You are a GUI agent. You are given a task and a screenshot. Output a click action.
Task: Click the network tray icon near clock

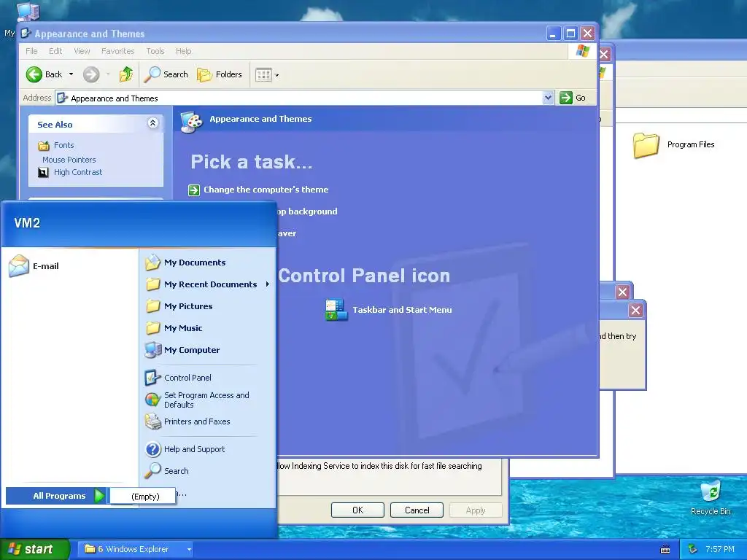click(x=693, y=549)
